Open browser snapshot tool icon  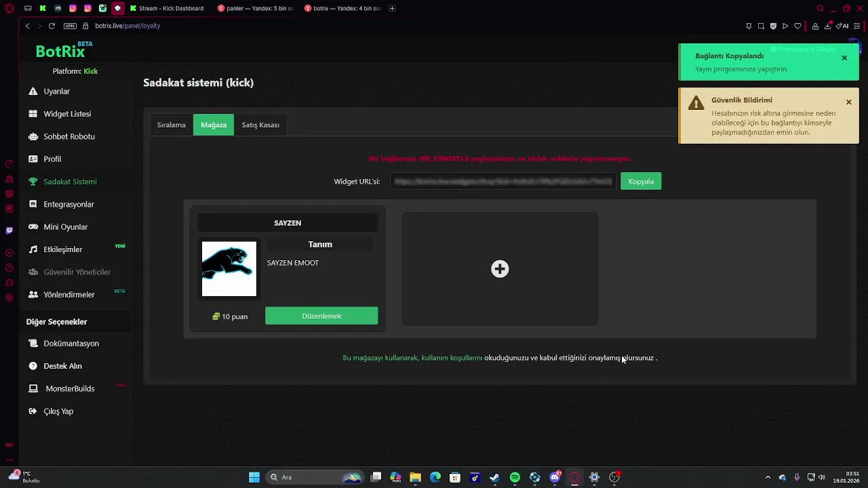click(761, 26)
